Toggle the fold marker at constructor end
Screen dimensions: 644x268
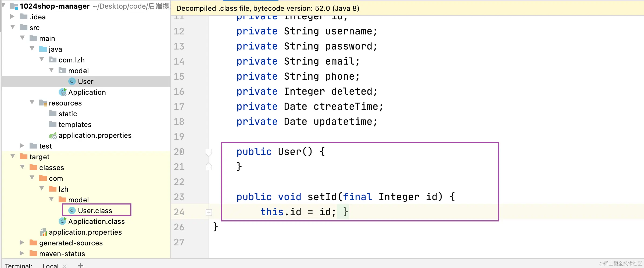click(209, 167)
